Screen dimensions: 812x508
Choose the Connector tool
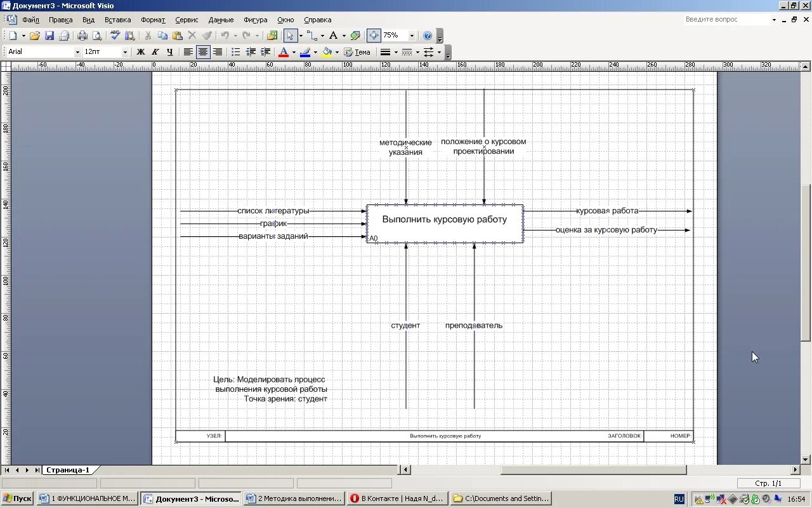[x=311, y=36]
